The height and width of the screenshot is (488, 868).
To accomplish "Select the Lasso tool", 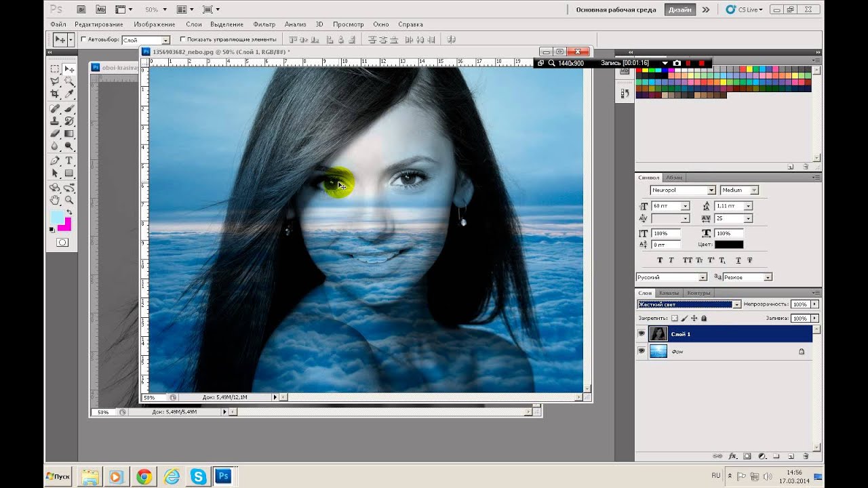I will point(55,81).
